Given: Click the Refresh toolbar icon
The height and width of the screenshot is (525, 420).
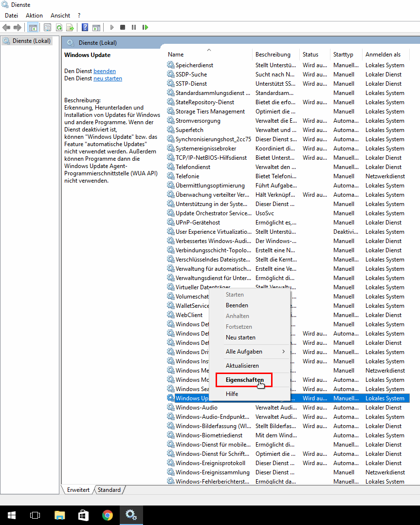Looking at the screenshot, I should pyautogui.click(x=59, y=27).
